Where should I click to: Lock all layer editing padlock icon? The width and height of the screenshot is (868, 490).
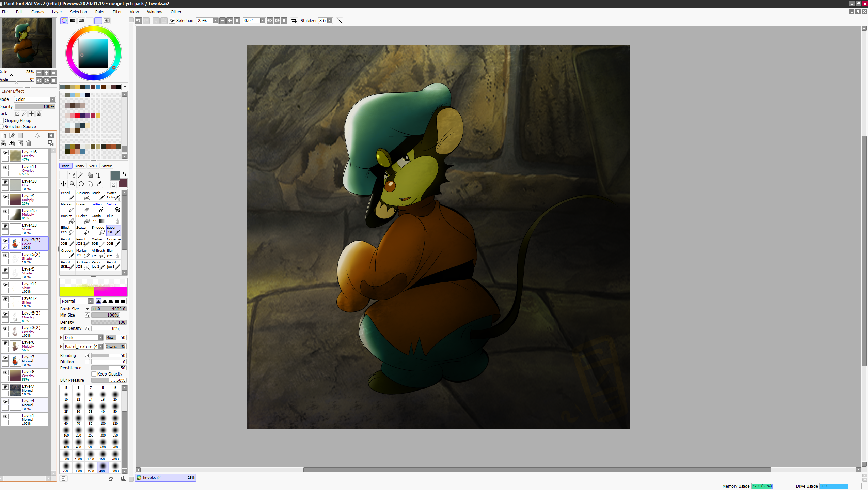point(38,114)
